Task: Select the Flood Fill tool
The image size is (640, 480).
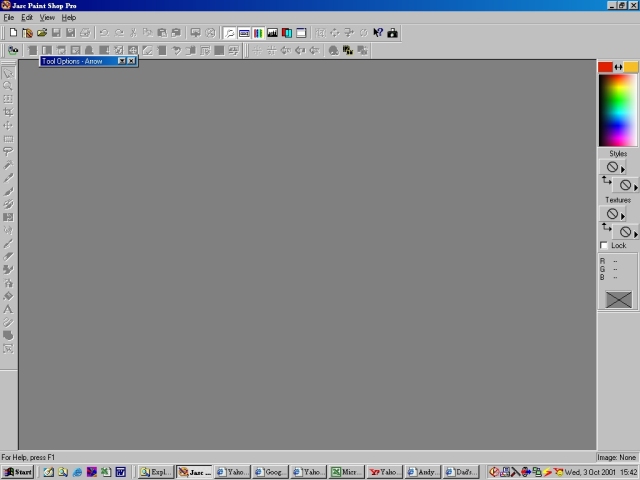Action: click(x=8, y=295)
